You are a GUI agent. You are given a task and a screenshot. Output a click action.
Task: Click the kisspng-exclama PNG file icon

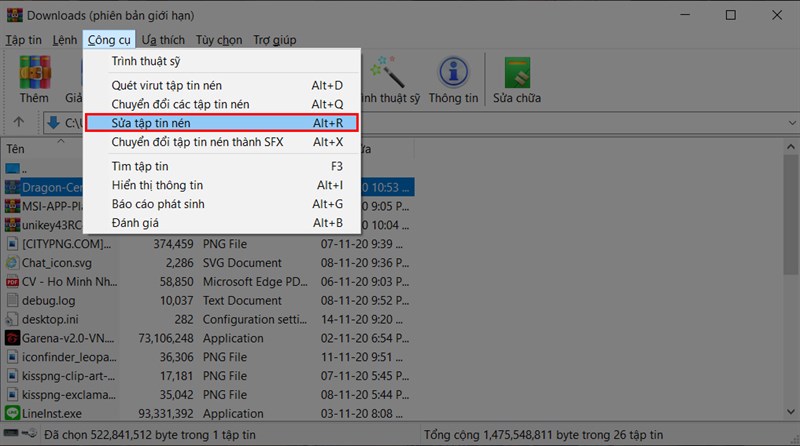click(x=12, y=394)
